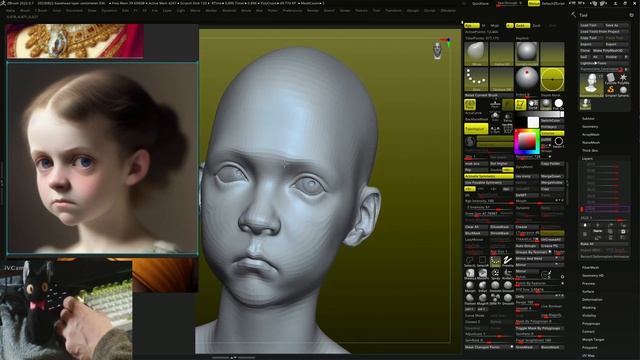Open the Render menu
The image size is (640, 360).
[x=312, y=11]
